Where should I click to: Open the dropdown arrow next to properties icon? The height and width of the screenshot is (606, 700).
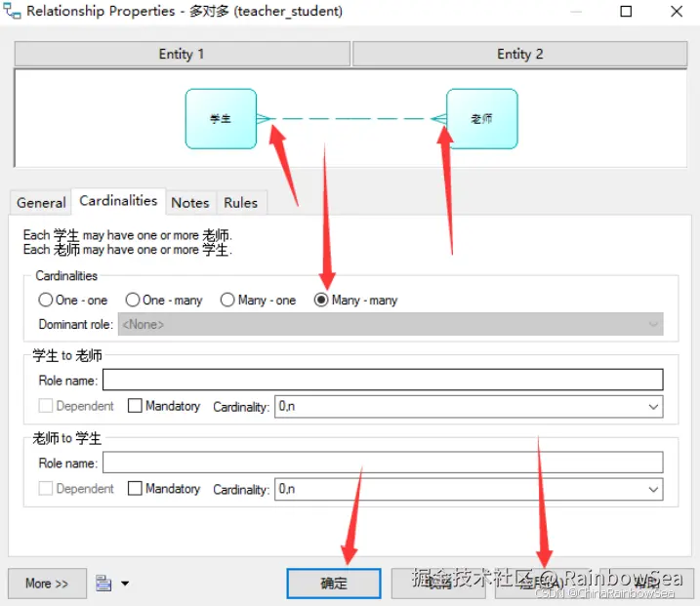pyautogui.click(x=125, y=584)
